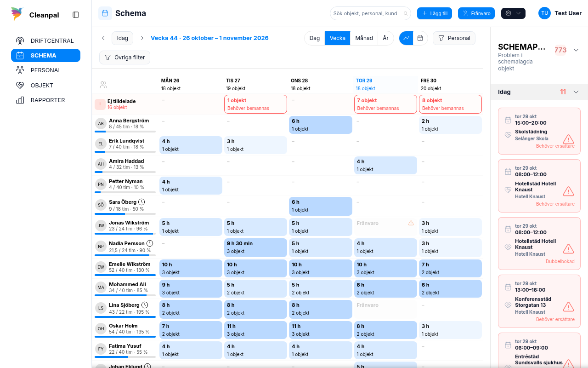The height and width of the screenshot is (368, 588).
Task: Go to next week with right arrow
Action: click(142, 38)
